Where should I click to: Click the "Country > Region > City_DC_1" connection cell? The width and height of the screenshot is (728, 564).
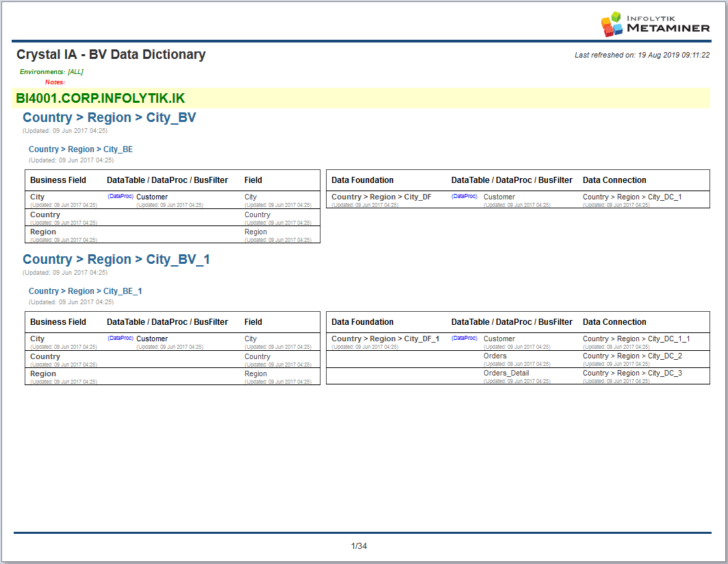632,197
